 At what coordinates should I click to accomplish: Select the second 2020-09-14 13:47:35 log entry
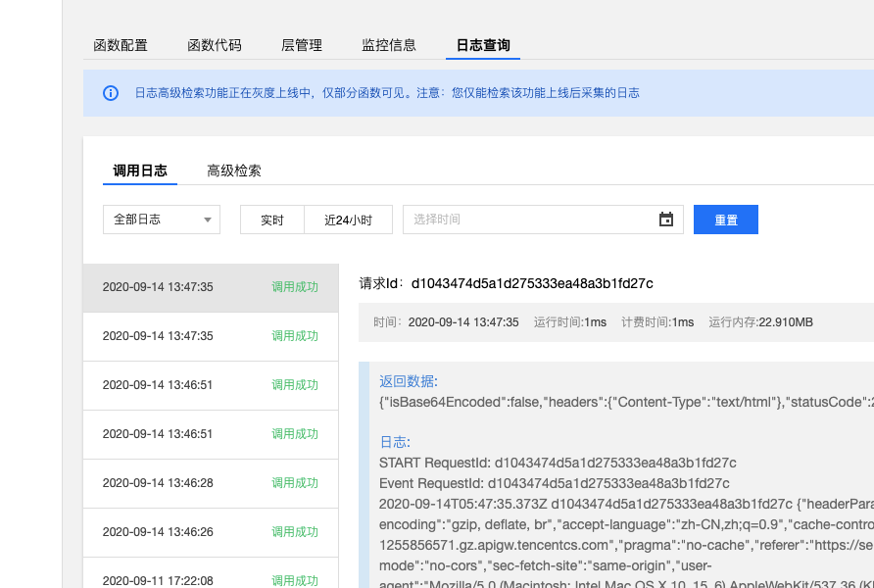[211, 337]
